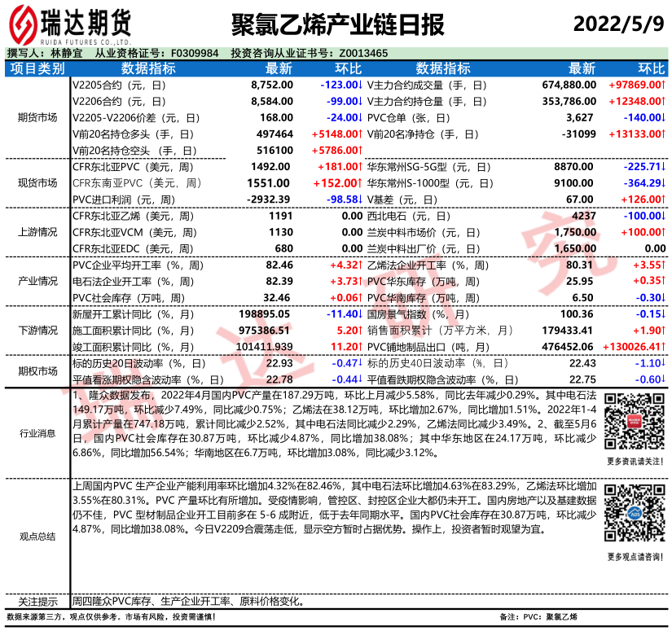Click the 行业消息 section label
The width and height of the screenshot is (672, 631).
point(37,432)
